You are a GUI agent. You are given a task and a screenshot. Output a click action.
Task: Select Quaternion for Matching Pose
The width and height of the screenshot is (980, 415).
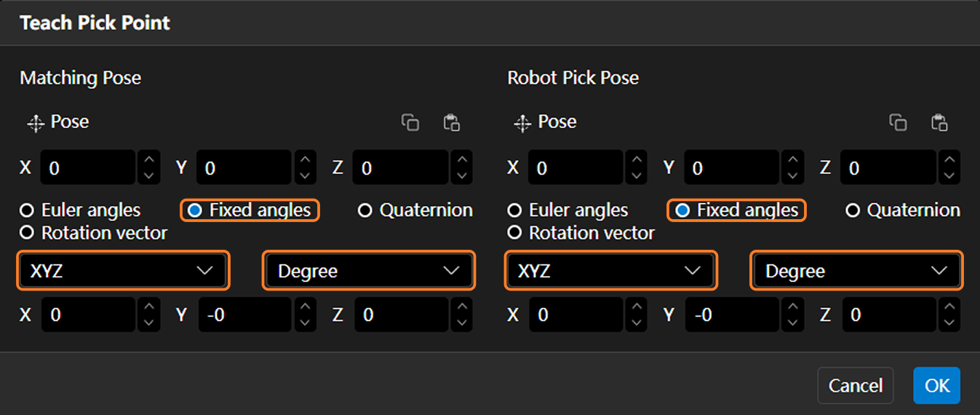click(366, 210)
